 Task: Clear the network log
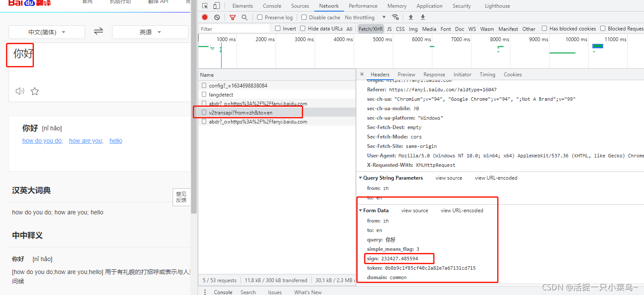click(217, 17)
